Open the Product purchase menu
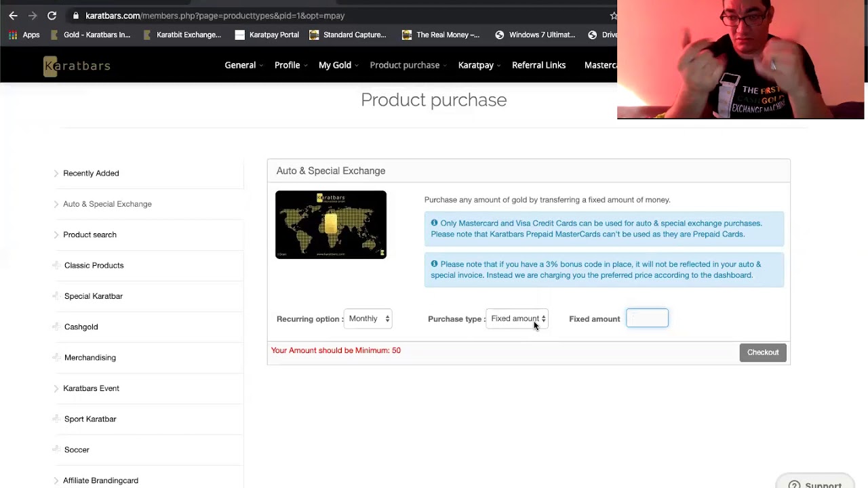This screenshot has height=488, width=868. pos(408,65)
